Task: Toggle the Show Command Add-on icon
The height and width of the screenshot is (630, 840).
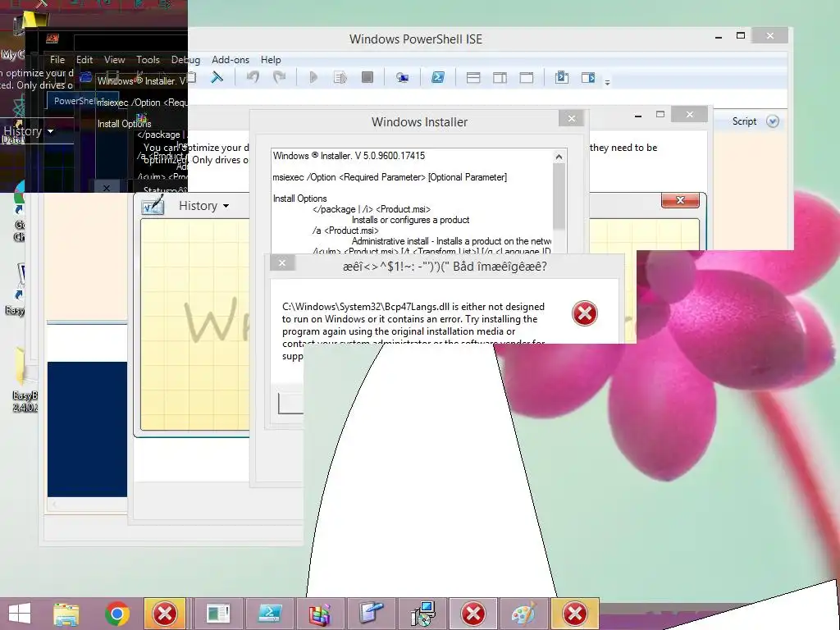Action: click(x=588, y=78)
